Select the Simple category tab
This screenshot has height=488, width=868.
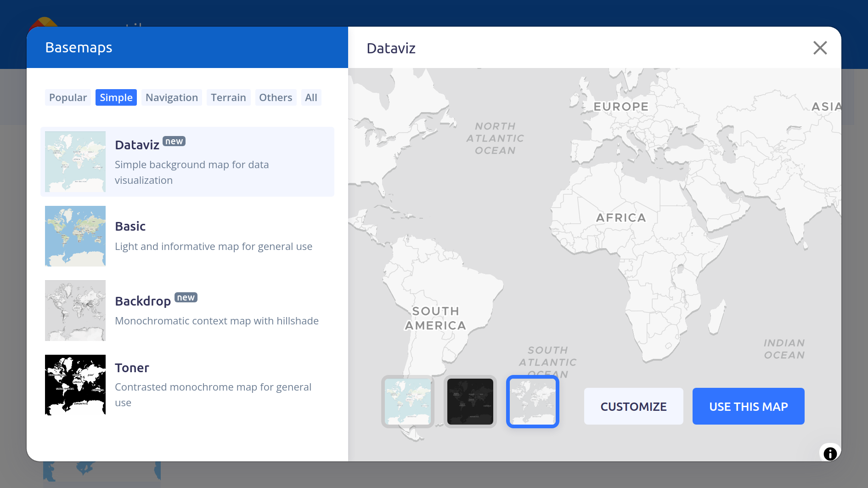pos(116,97)
